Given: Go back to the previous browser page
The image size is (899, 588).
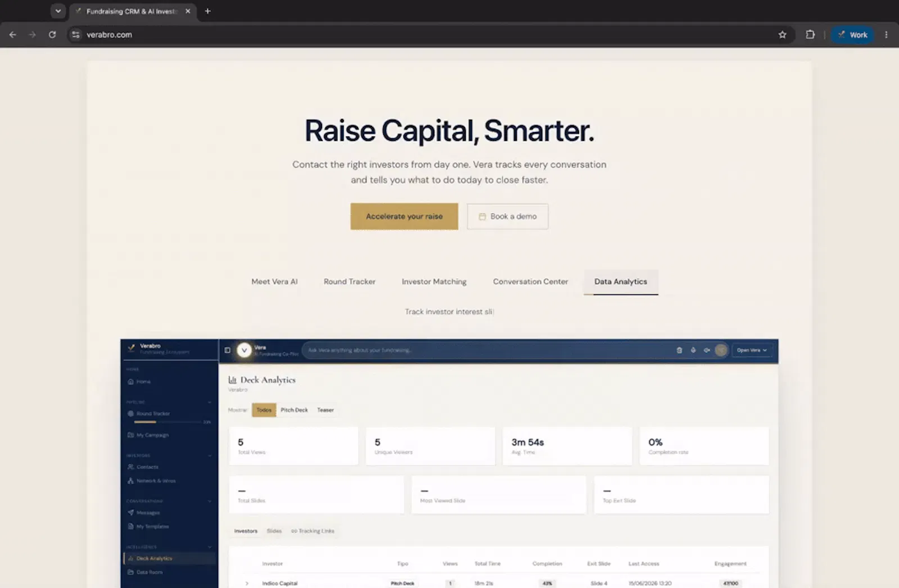Looking at the screenshot, I should point(12,35).
